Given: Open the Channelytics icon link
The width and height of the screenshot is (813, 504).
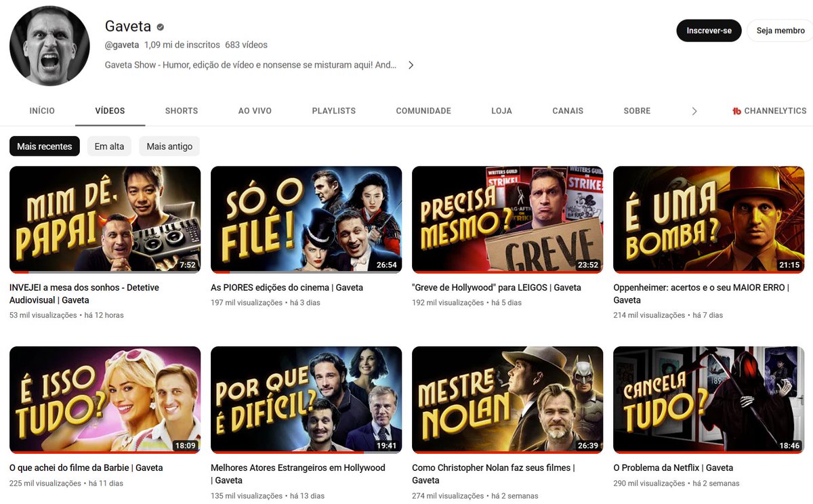Looking at the screenshot, I should [x=737, y=111].
